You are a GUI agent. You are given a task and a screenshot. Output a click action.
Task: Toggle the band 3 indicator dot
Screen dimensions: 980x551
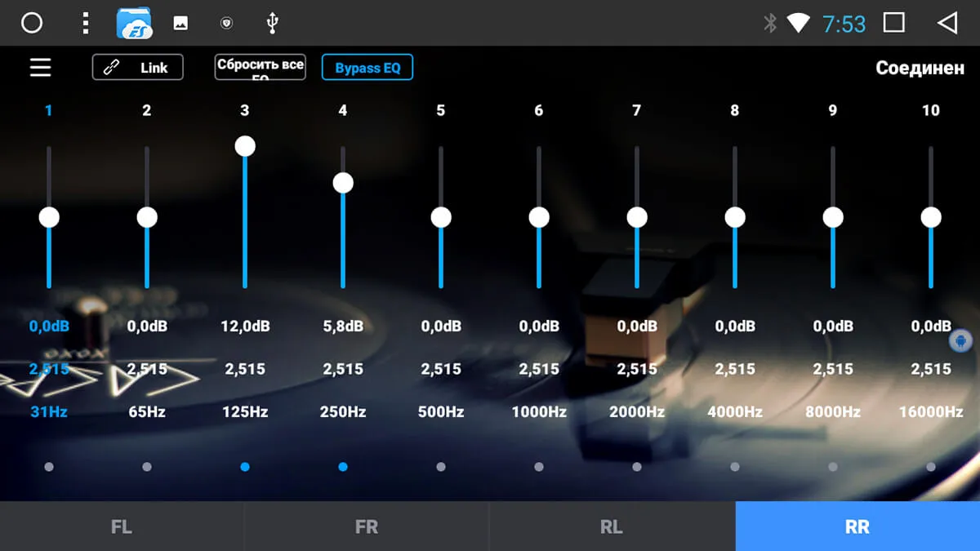coord(245,467)
